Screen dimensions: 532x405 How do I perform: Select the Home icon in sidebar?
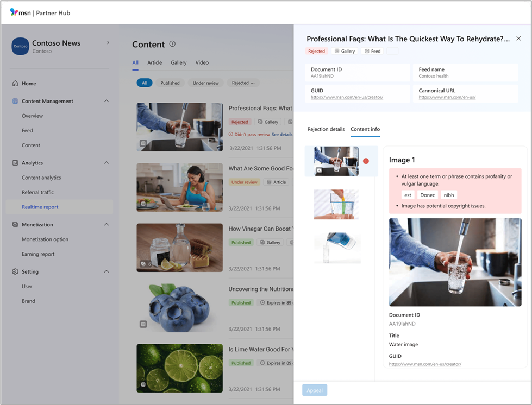coord(16,83)
